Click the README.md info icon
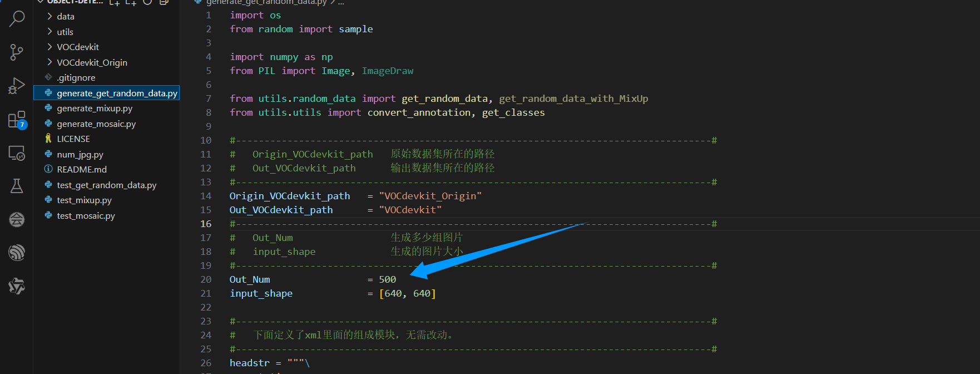Screen dimensions: 980x374 click(48, 169)
